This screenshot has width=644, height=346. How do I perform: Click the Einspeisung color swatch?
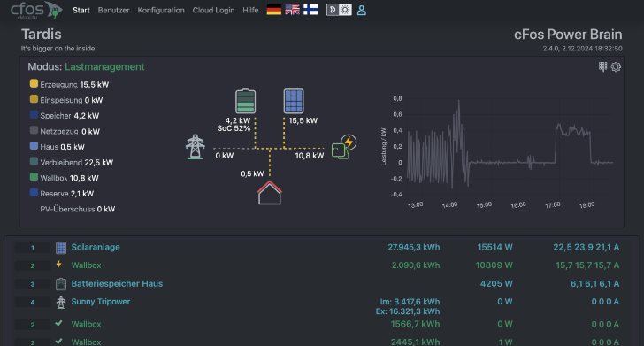(34, 99)
